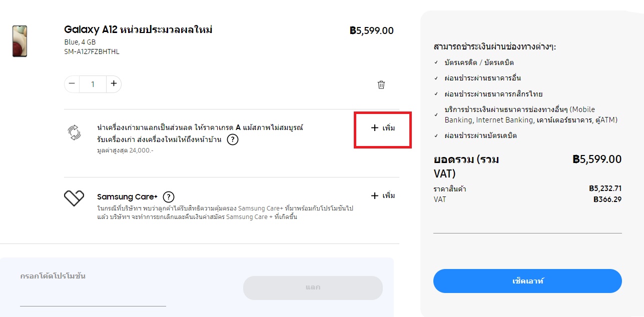The height and width of the screenshot is (317, 644).
Task: Open the Samsung Care+ help question mark
Action: (169, 196)
